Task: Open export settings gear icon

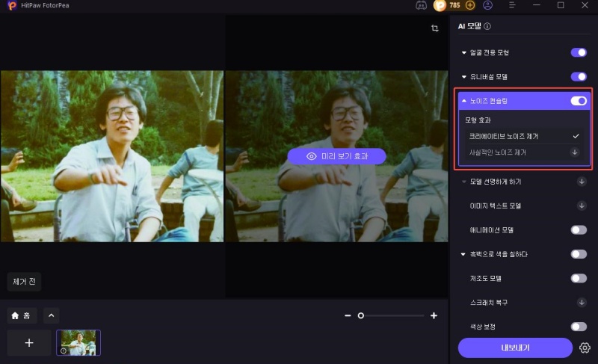Action: [585, 348]
